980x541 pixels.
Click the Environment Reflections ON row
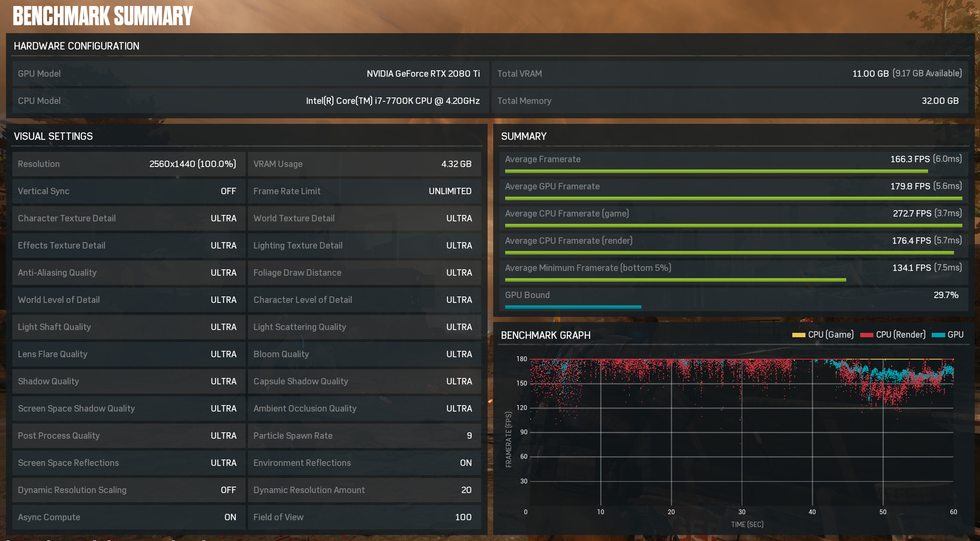tap(364, 463)
